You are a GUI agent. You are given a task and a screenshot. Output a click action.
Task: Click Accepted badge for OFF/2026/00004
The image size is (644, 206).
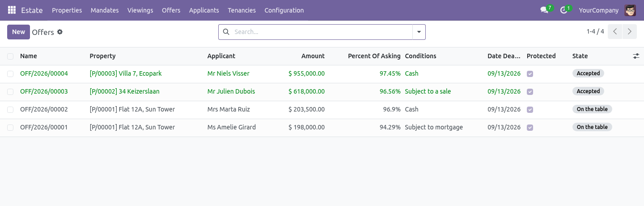[588, 73]
